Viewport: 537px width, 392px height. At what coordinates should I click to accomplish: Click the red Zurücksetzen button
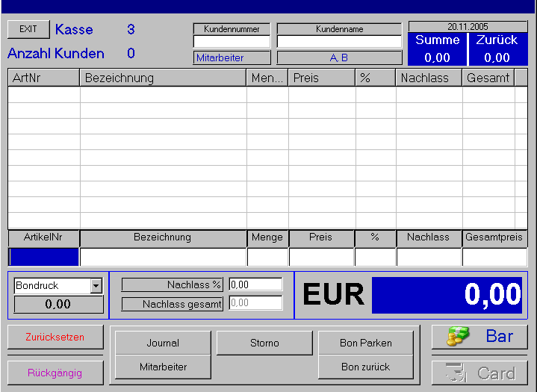pyautogui.click(x=55, y=337)
